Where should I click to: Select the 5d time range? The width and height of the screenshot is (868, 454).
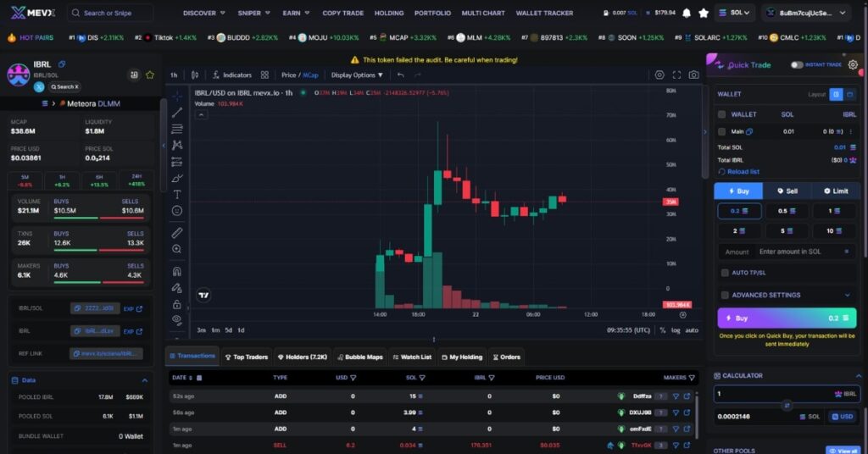[x=228, y=330]
